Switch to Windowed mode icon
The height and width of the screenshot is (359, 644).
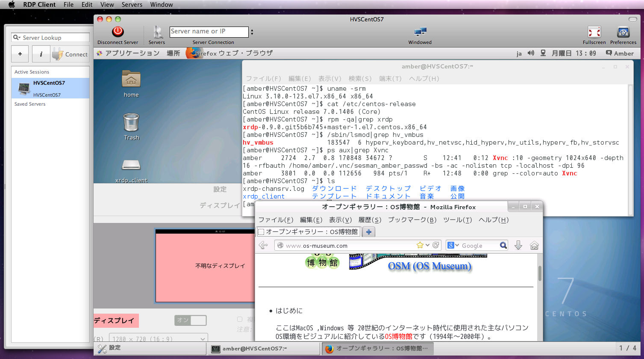[x=420, y=32]
